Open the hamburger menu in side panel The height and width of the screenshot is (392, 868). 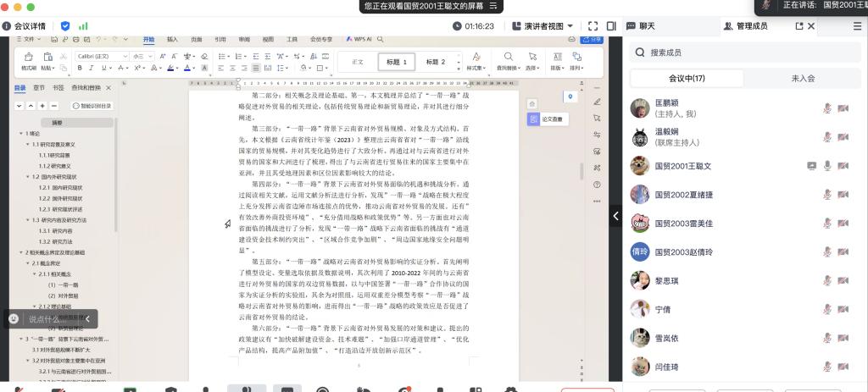pyautogui.click(x=857, y=26)
